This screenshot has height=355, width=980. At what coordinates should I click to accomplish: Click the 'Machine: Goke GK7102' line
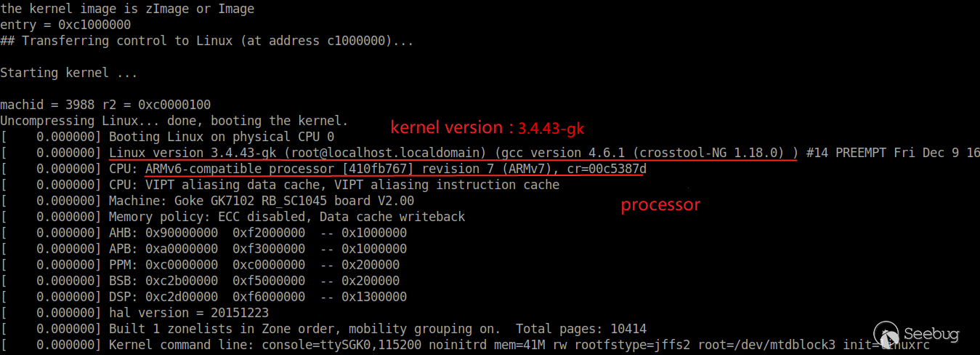click(x=207, y=201)
